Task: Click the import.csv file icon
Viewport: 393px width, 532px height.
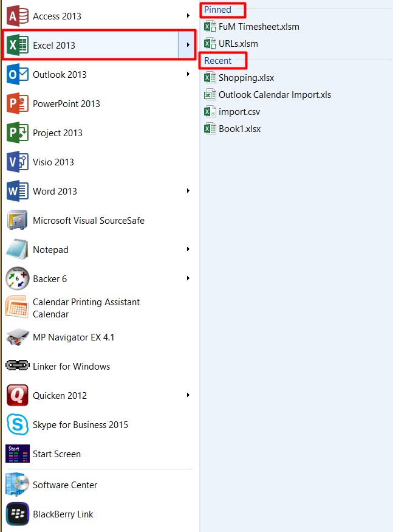Action: coord(210,111)
